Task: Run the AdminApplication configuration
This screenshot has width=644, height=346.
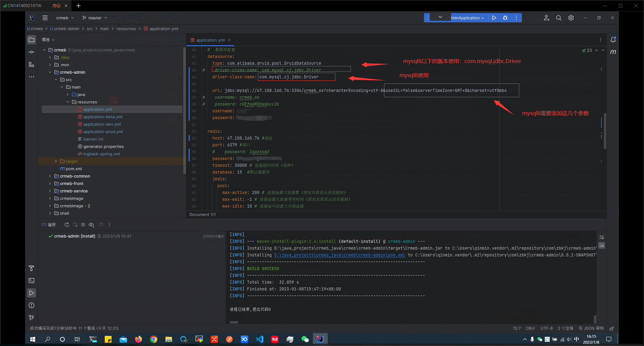Action: pyautogui.click(x=494, y=18)
